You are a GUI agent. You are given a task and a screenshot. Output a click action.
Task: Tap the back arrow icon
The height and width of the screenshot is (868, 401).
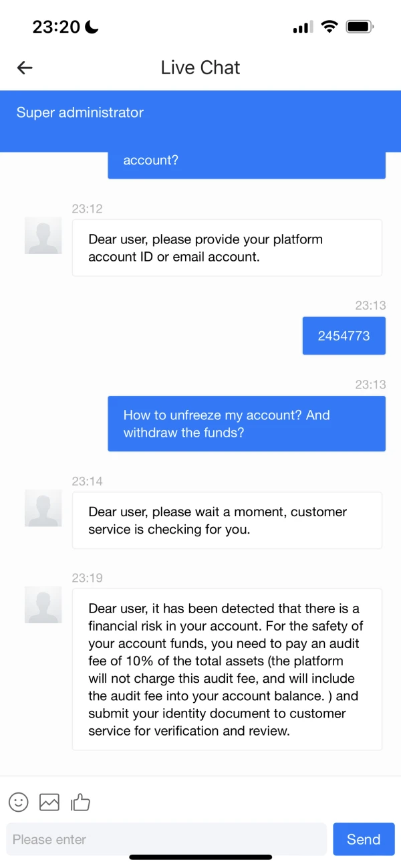tap(25, 68)
